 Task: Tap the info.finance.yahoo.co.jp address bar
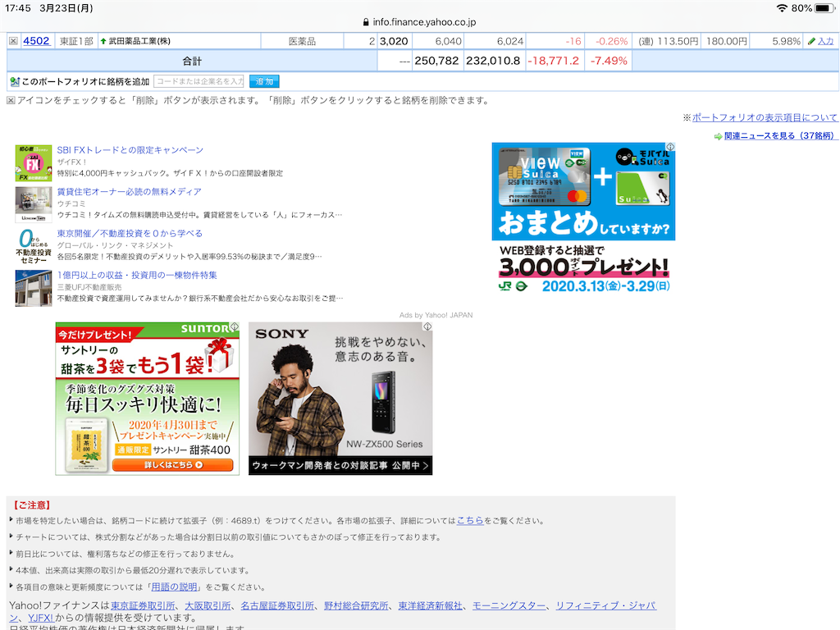[420, 22]
